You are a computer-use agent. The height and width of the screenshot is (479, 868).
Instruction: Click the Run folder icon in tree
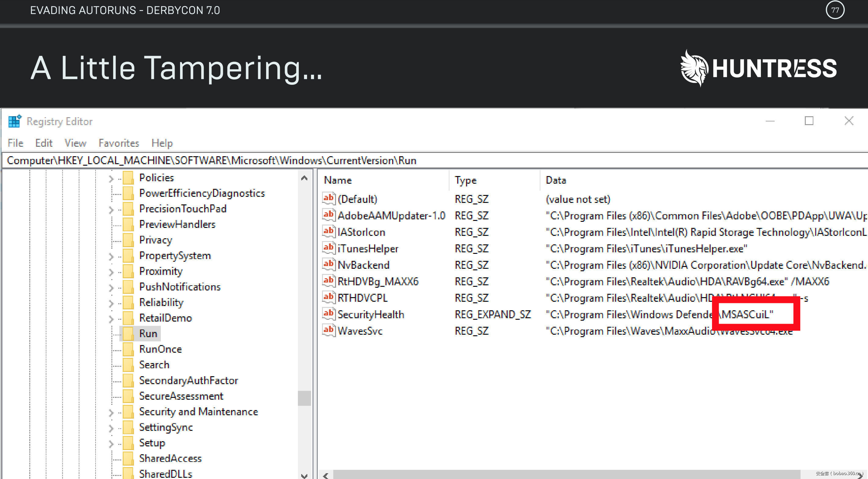tap(128, 333)
